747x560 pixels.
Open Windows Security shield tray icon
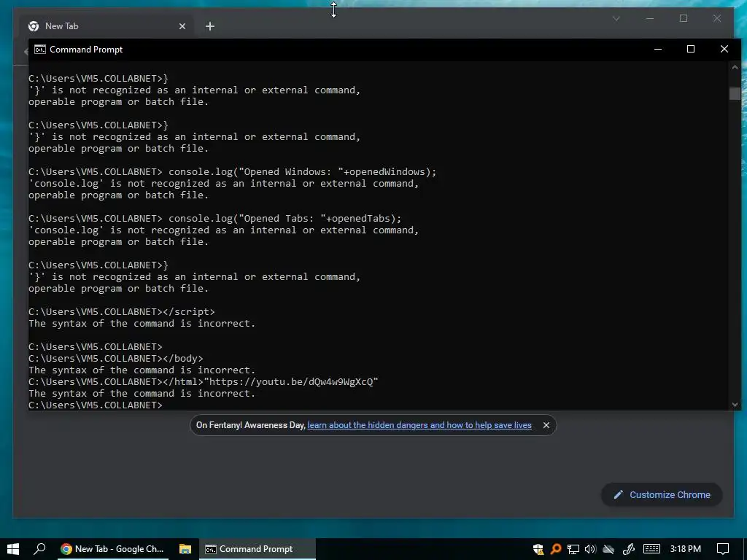coord(538,549)
